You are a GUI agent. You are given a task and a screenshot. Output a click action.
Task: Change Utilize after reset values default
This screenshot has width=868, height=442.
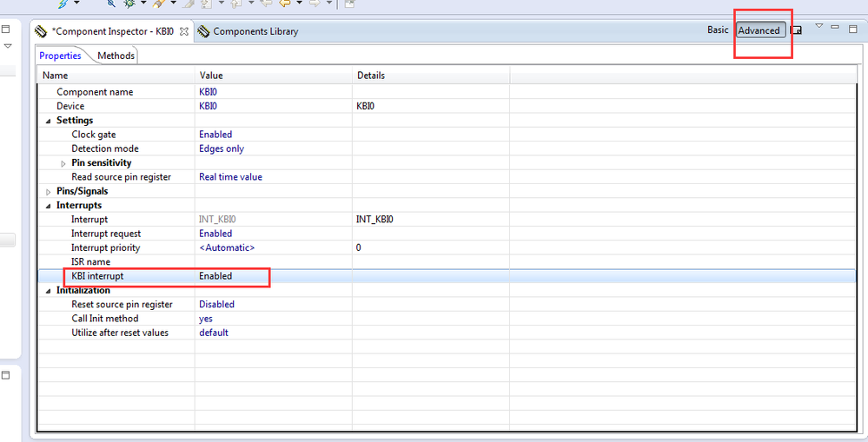click(x=214, y=333)
